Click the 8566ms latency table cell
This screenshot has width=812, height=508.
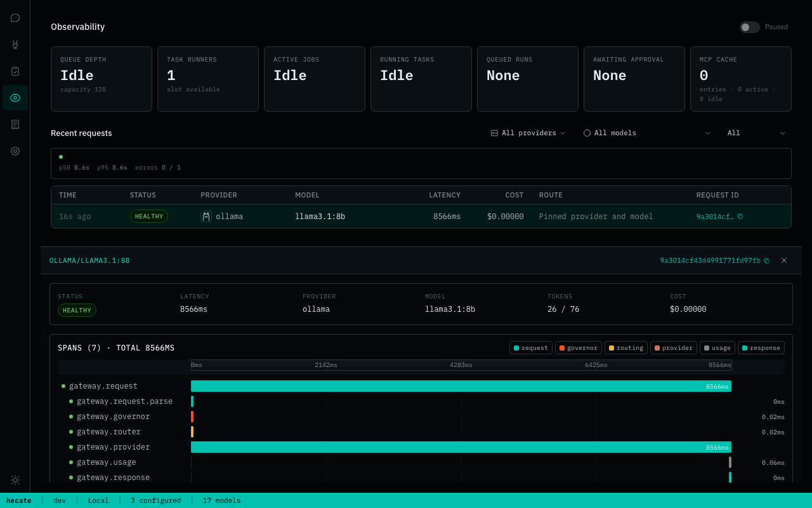[447, 217]
